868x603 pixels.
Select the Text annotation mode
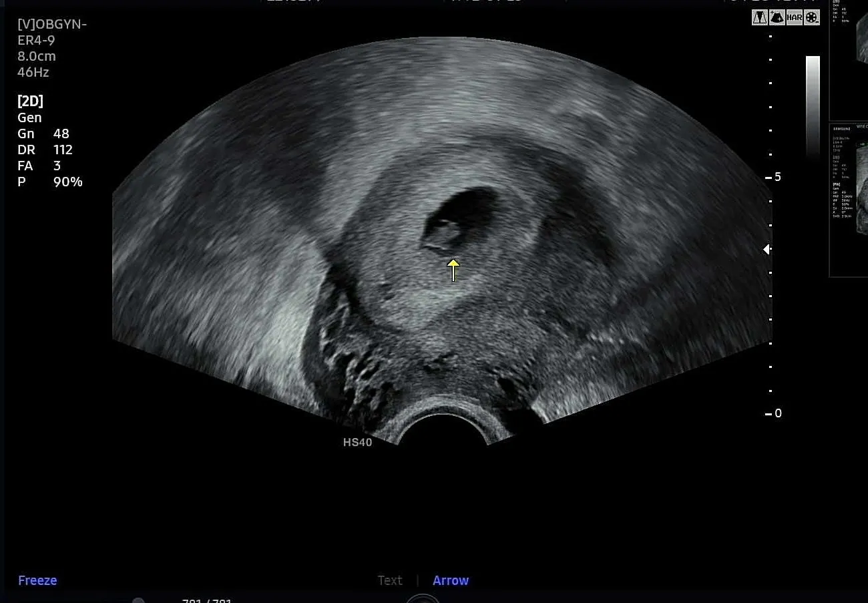click(x=390, y=580)
